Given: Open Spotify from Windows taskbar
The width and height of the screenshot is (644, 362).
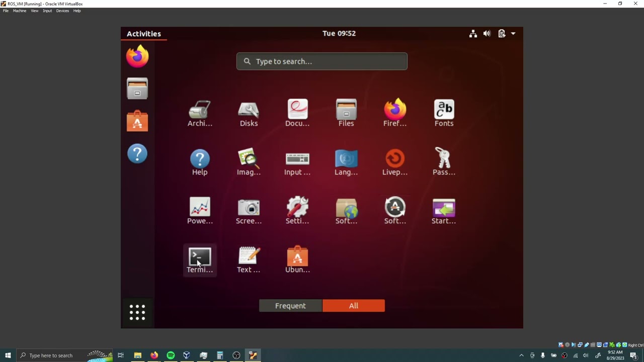Looking at the screenshot, I should [x=171, y=355].
